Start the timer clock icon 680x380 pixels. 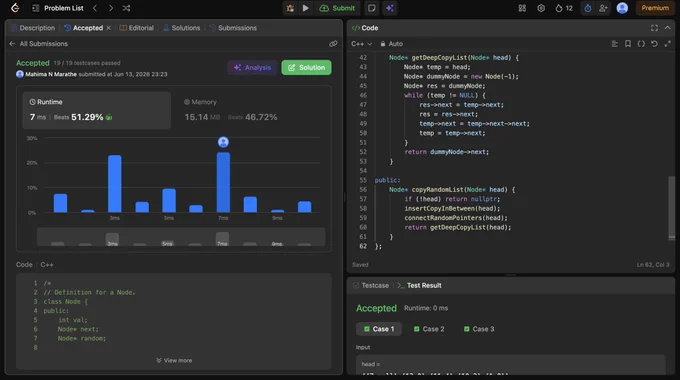588,8
